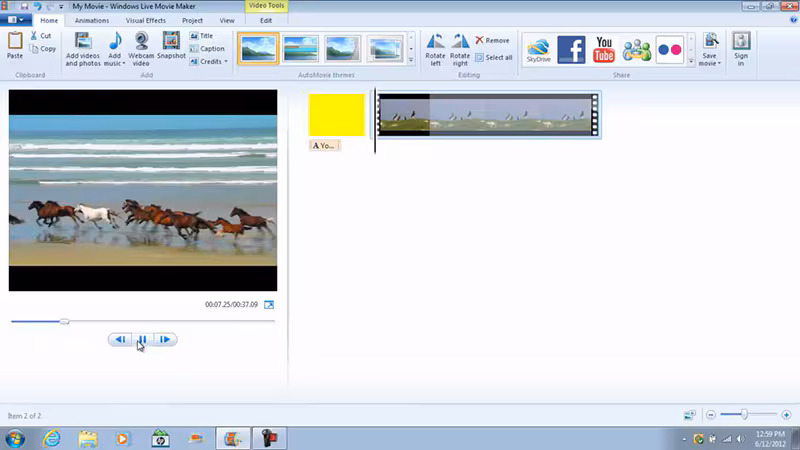Screen dimensions: 800x450
Task: Click Select all in Editing group
Action: (x=493, y=58)
